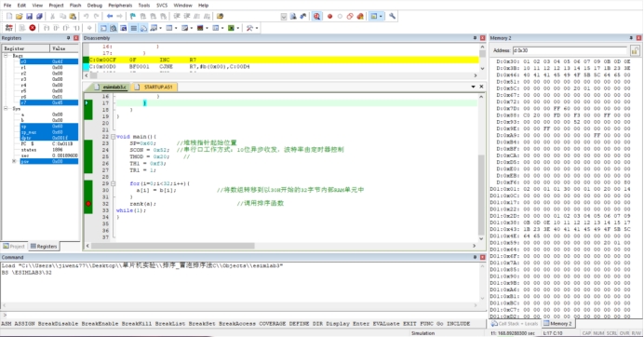Image resolution: width=644 pixels, height=337 pixels.
Task: Toggle the Command Window button
Action: 103,28
